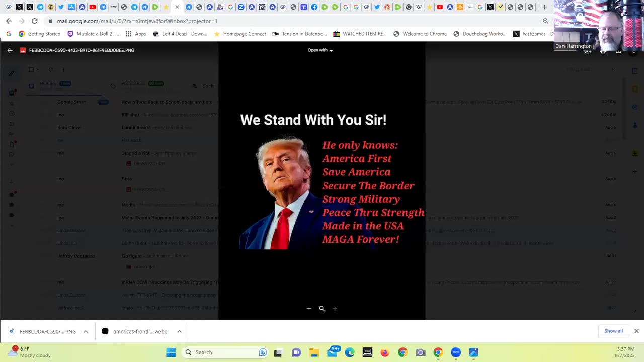Open Bing Chat icon in taskbar search
This screenshot has width=644, height=362.
(x=263, y=352)
